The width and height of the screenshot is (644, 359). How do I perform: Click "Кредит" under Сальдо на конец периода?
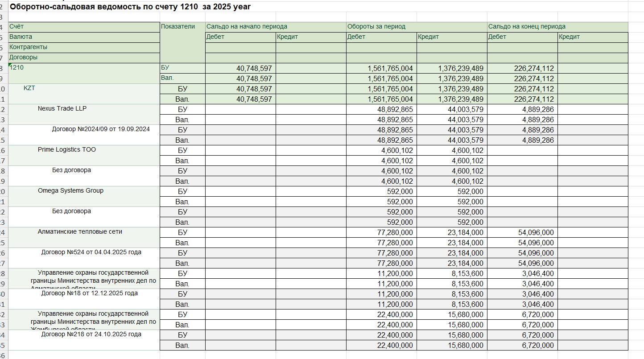coord(593,37)
